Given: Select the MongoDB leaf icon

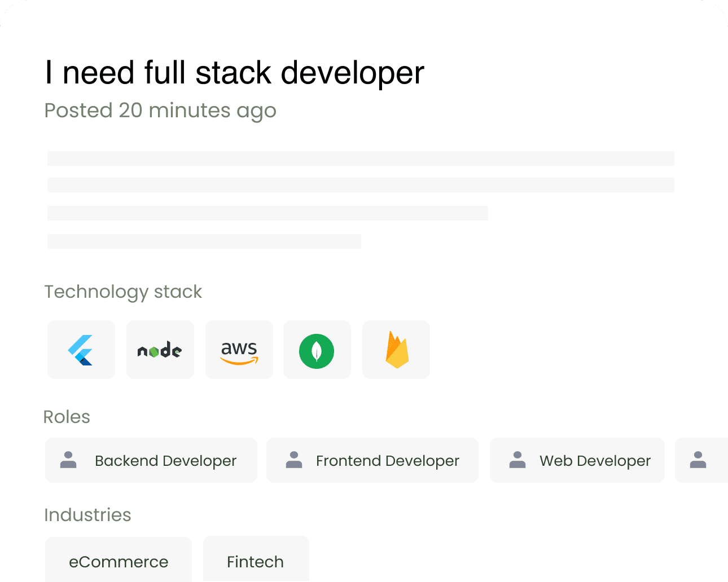Looking at the screenshot, I should [317, 350].
